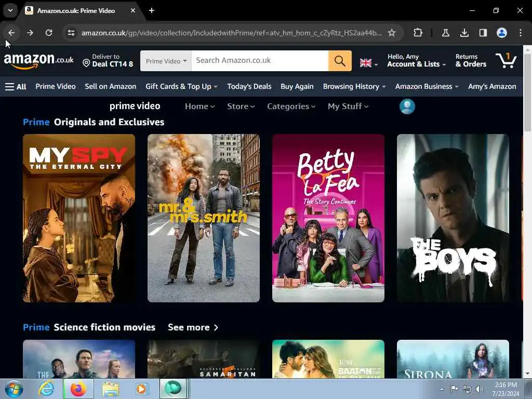Image resolution: width=532 pixels, height=399 pixels.
Task: Expand the Categories menu
Action: click(291, 107)
